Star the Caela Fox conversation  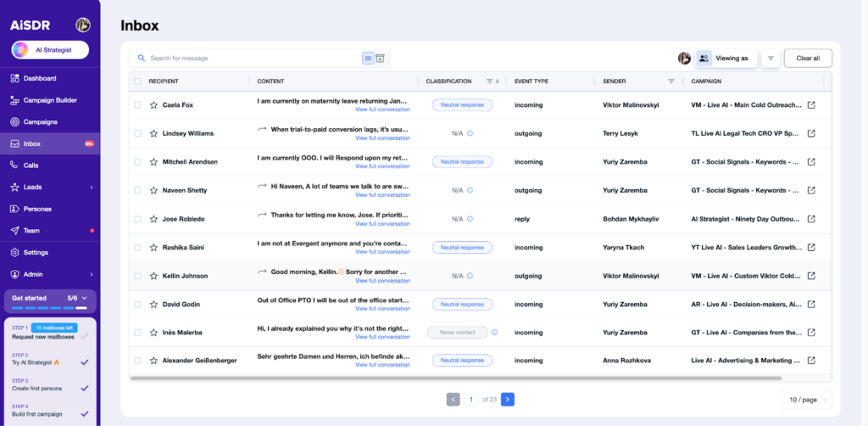pyautogui.click(x=153, y=105)
